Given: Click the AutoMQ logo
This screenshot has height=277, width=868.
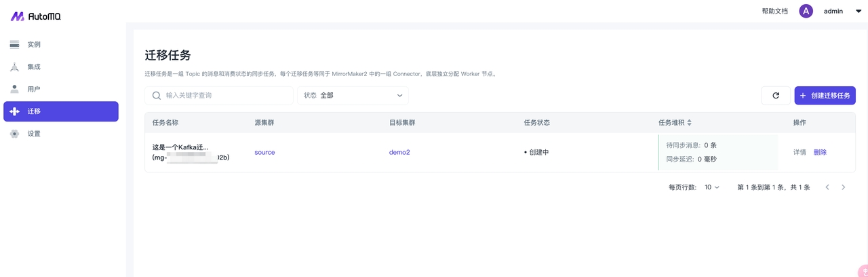Looking at the screenshot, I should [x=35, y=16].
